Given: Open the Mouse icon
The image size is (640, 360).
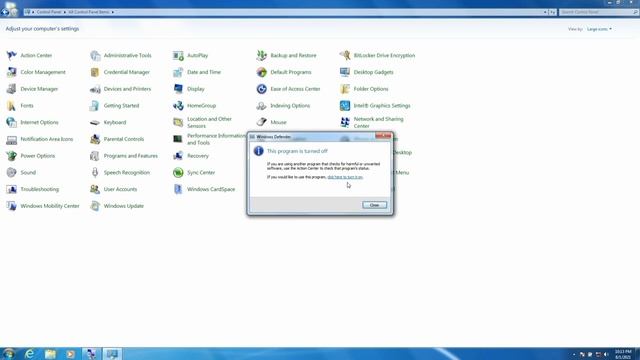Looking at the screenshot, I should (261, 122).
